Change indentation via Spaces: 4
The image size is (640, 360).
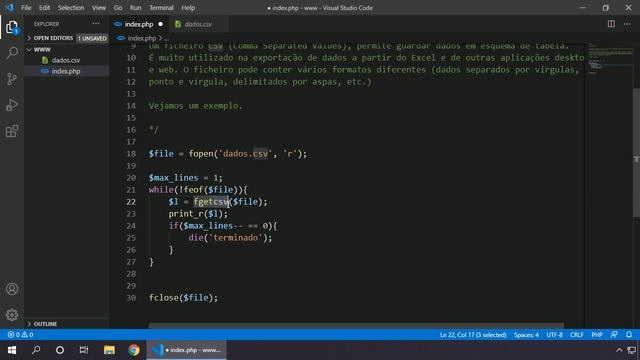coord(526,335)
